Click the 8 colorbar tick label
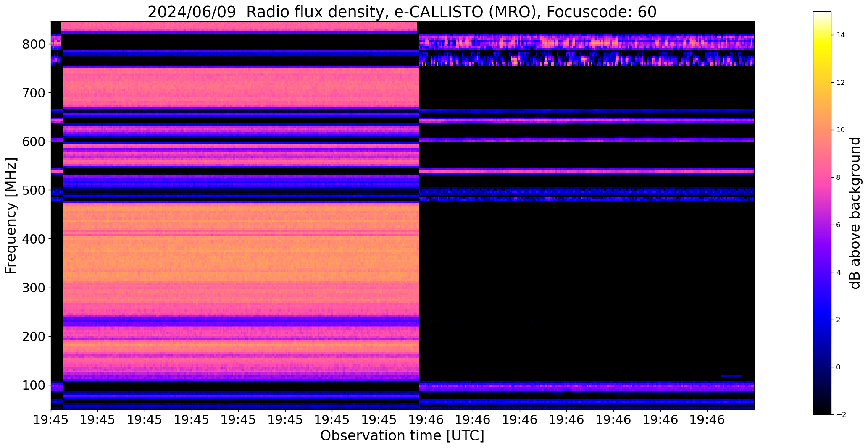Screen dimensions: 868x448 point(839,178)
